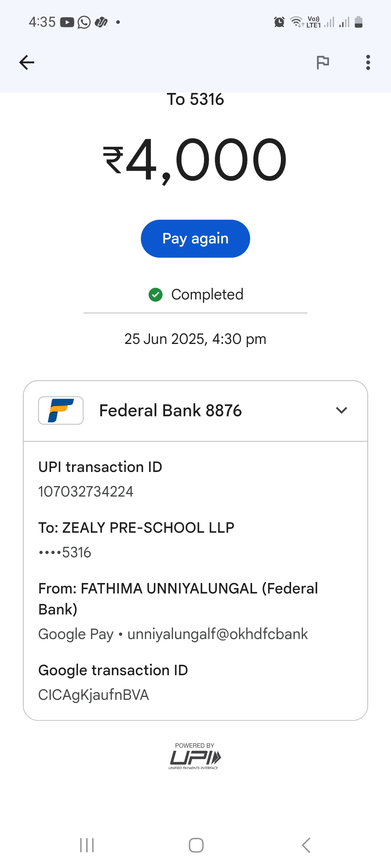This screenshot has height=868, width=391.
Task: Tap the back arrow at top left
Action: click(27, 62)
